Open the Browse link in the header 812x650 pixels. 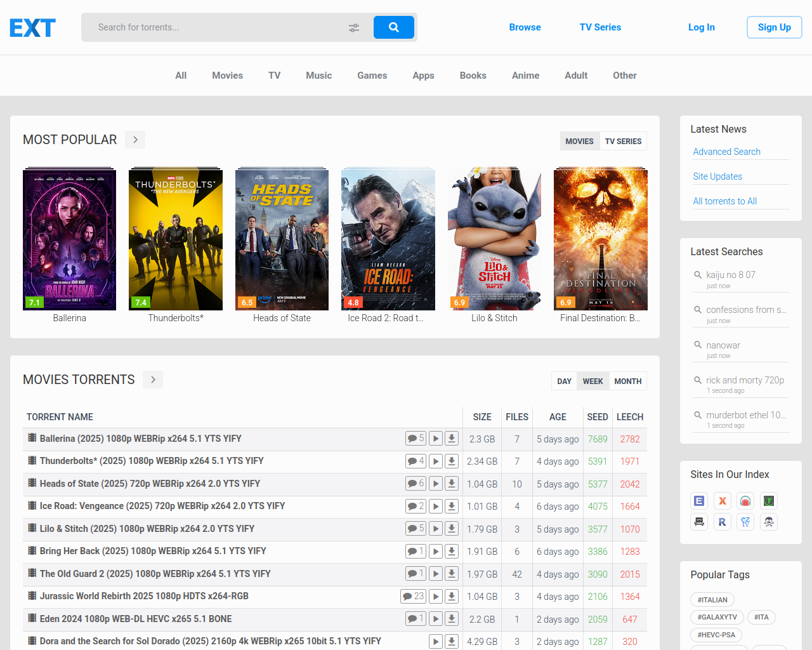(x=525, y=27)
